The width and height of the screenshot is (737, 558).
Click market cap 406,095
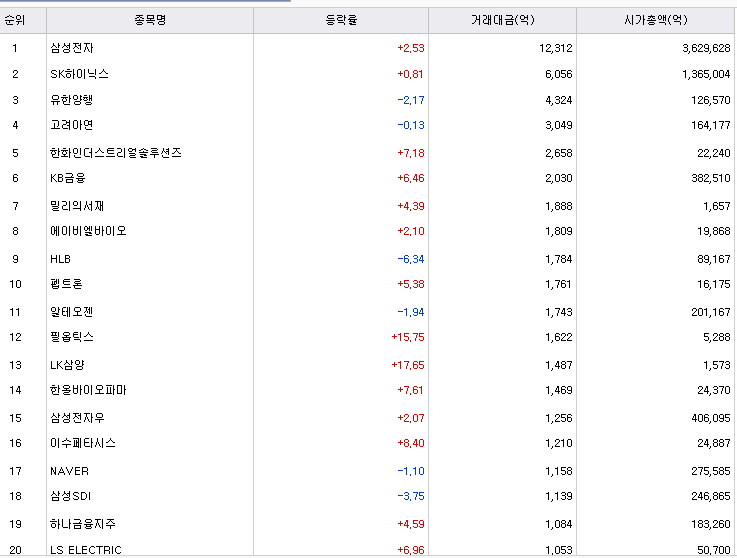[x=711, y=418]
